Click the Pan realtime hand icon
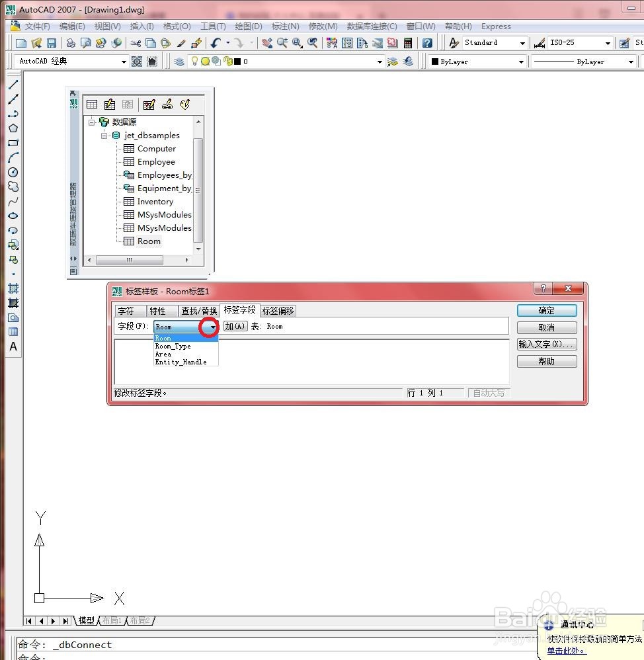 click(267, 42)
